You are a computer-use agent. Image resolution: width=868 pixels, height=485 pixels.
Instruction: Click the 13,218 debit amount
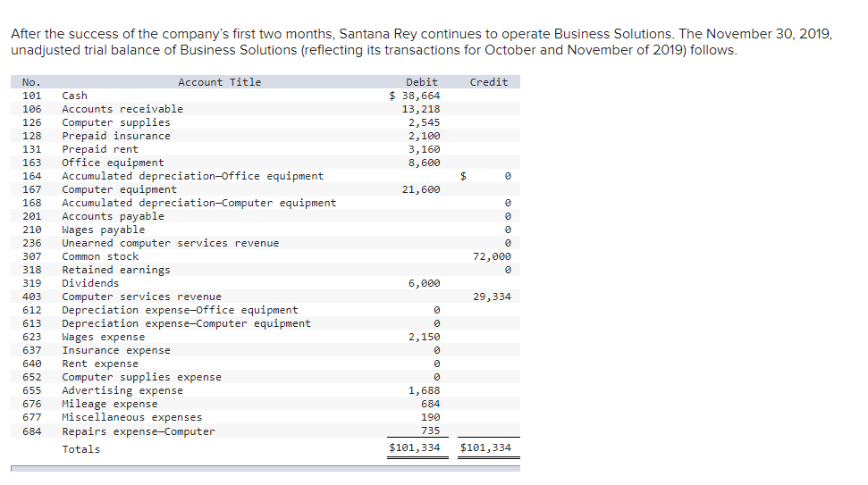[421, 109]
